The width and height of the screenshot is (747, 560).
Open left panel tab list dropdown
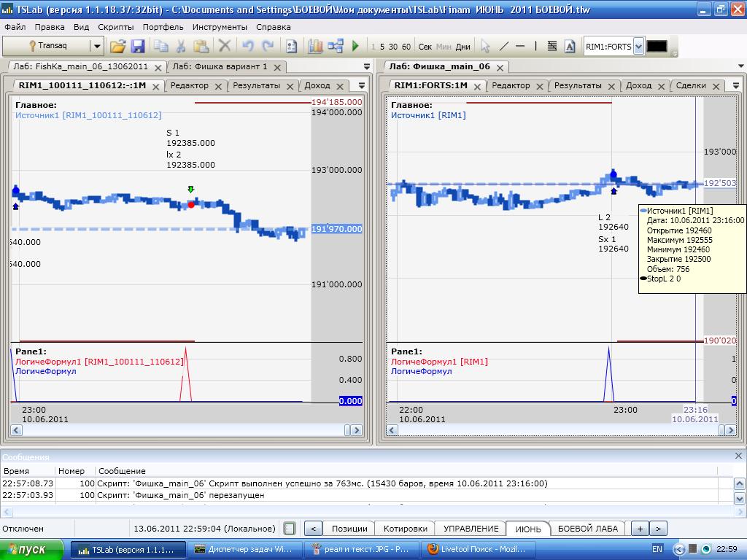pyautogui.click(x=367, y=66)
